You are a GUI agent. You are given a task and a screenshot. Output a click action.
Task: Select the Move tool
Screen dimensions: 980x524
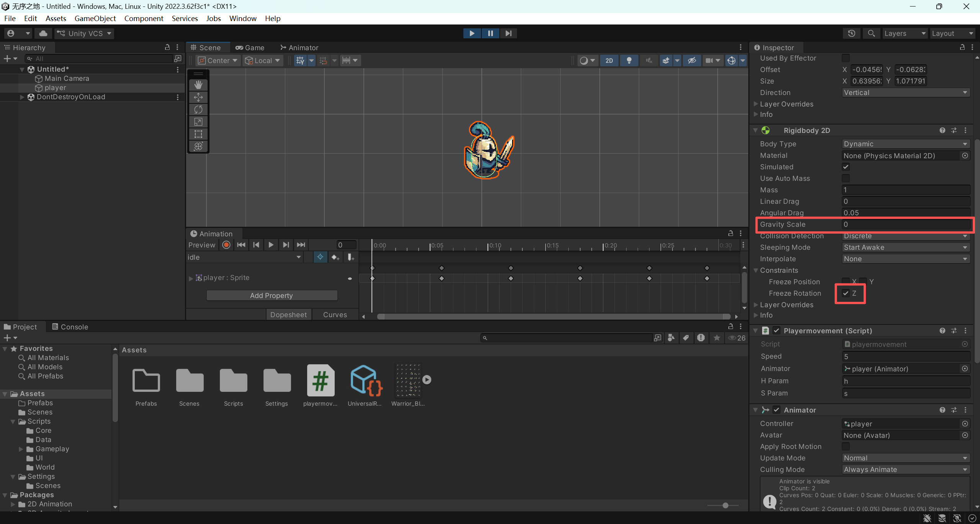coord(198,97)
